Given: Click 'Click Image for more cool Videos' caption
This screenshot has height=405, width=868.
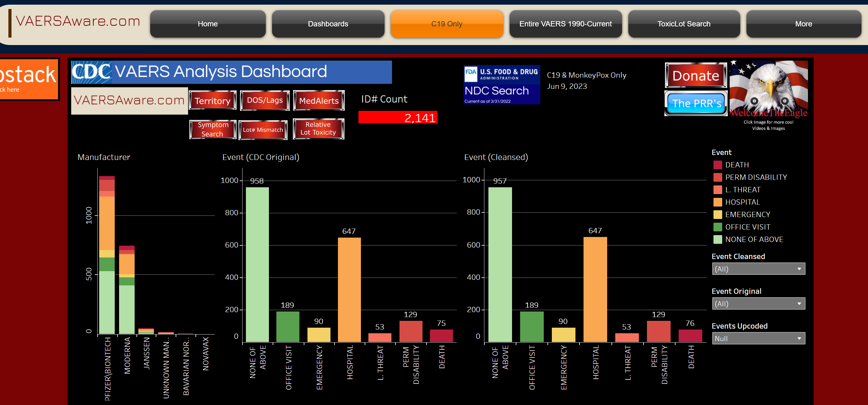Looking at the screenshot, I should 768,125.
